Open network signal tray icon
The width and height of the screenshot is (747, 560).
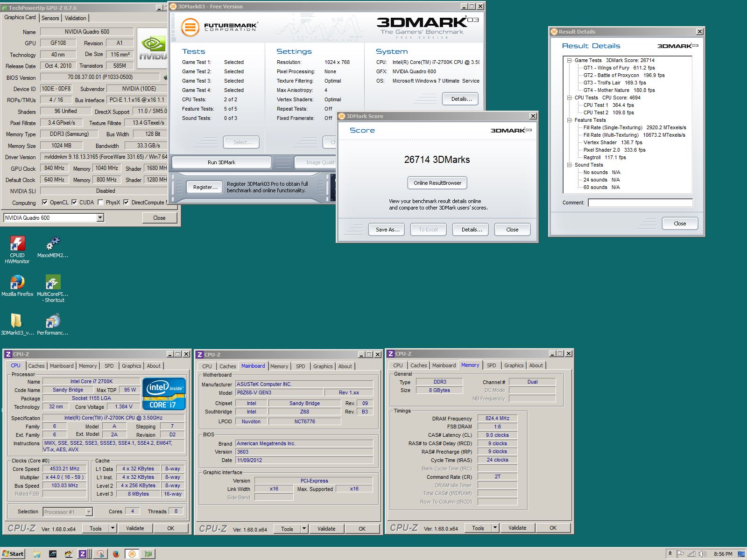[691, 554]
